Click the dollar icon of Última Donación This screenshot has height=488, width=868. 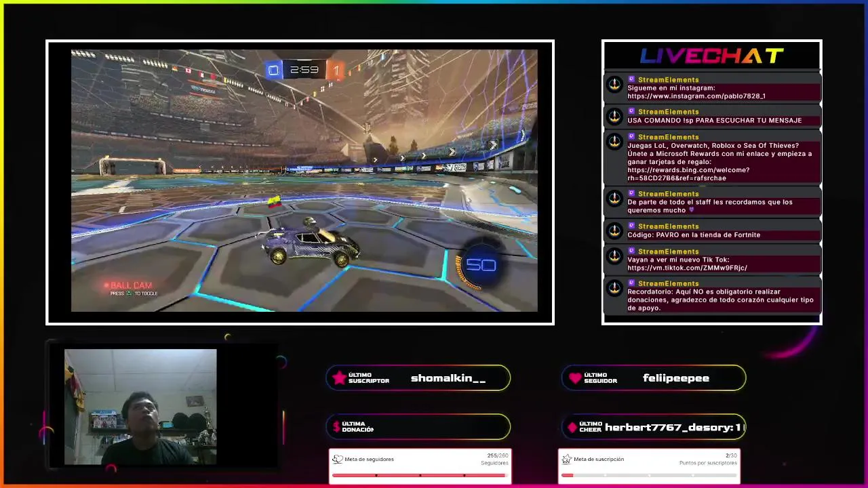click(336, 427)
